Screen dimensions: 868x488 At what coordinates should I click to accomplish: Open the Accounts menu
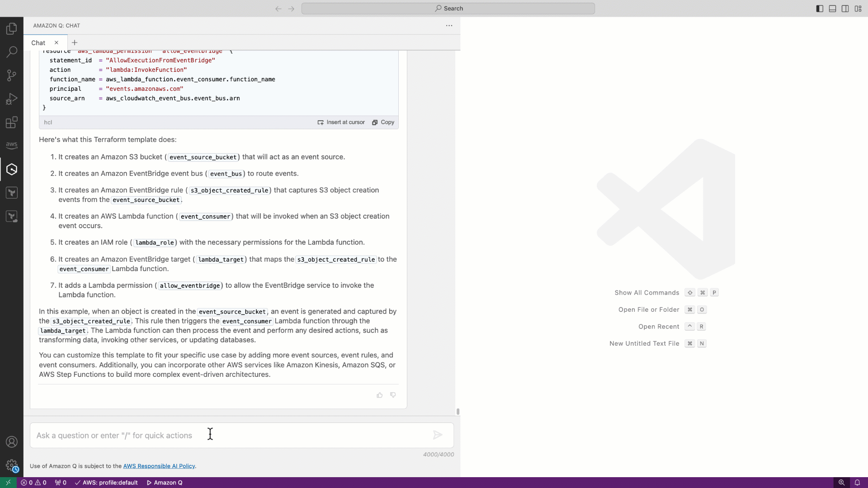[12, 442]
